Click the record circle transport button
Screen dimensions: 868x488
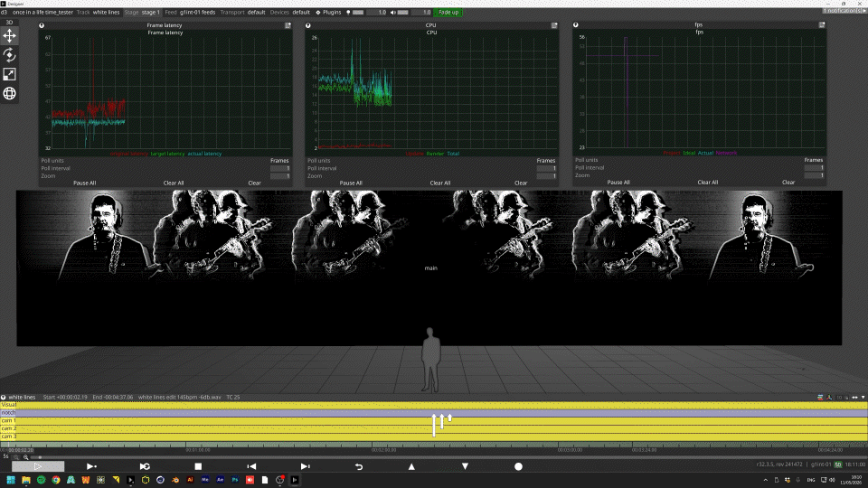pos(518,466)
